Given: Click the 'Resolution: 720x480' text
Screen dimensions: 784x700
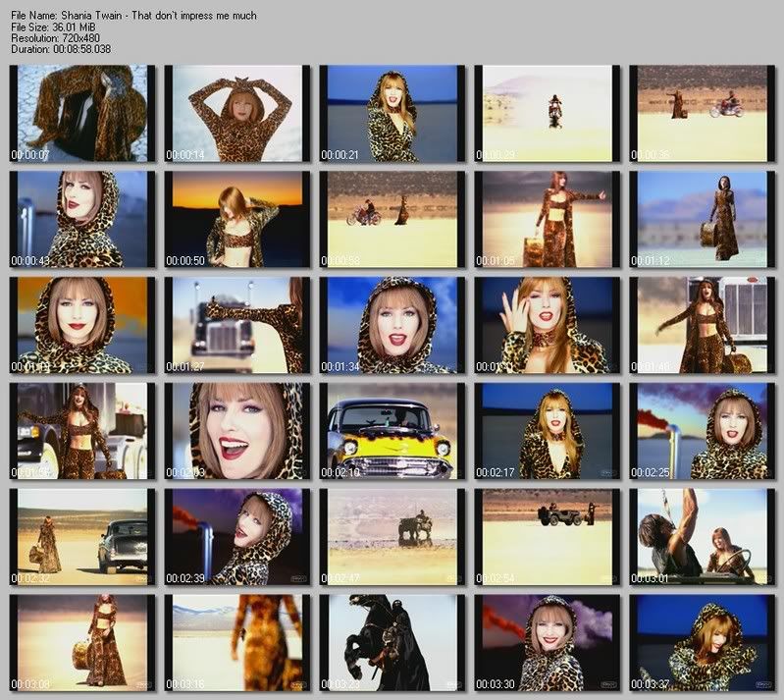Looking at the screenshot, I should [x=55, y=38].
